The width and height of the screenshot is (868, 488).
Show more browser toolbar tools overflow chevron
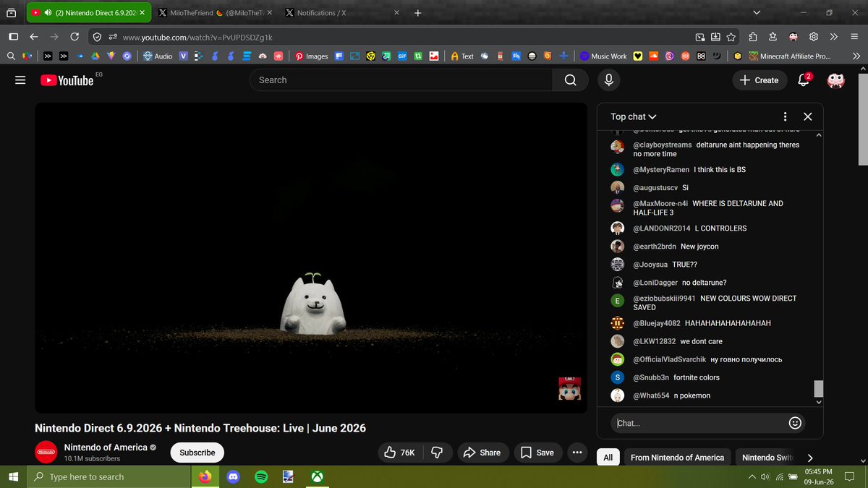(834, 37)
